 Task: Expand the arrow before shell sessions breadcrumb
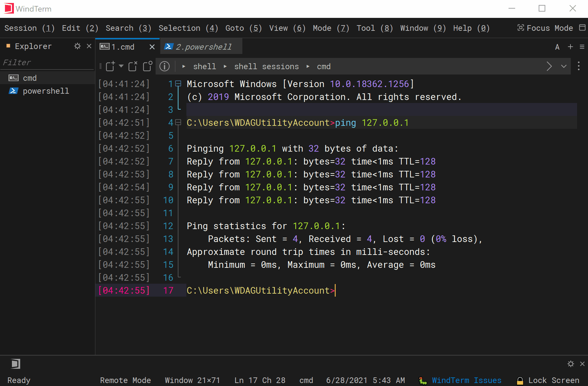point(225,66)
